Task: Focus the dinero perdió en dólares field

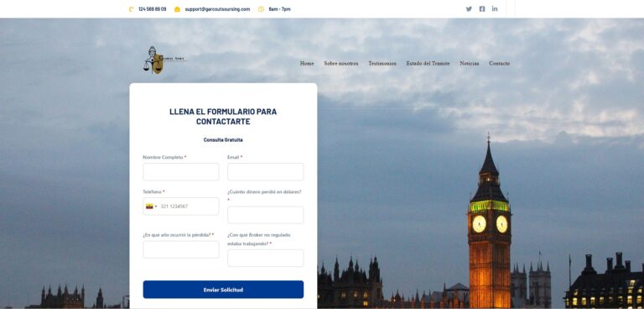Action: (x=265, y=215)
